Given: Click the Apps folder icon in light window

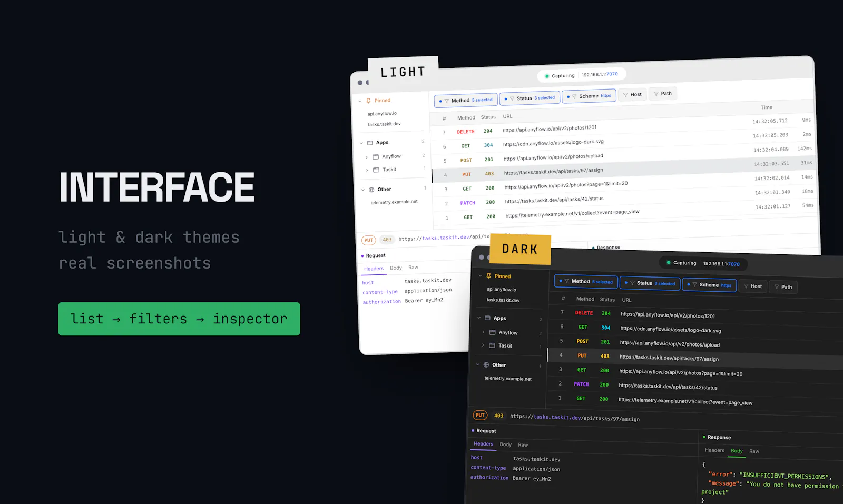Looking at the screenshot, I should [x=370, y=143].
